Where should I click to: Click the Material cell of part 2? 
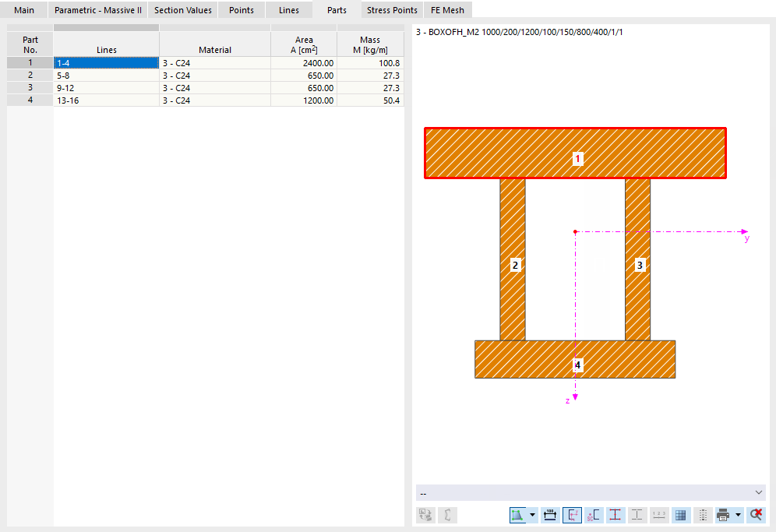click(215, 76)
